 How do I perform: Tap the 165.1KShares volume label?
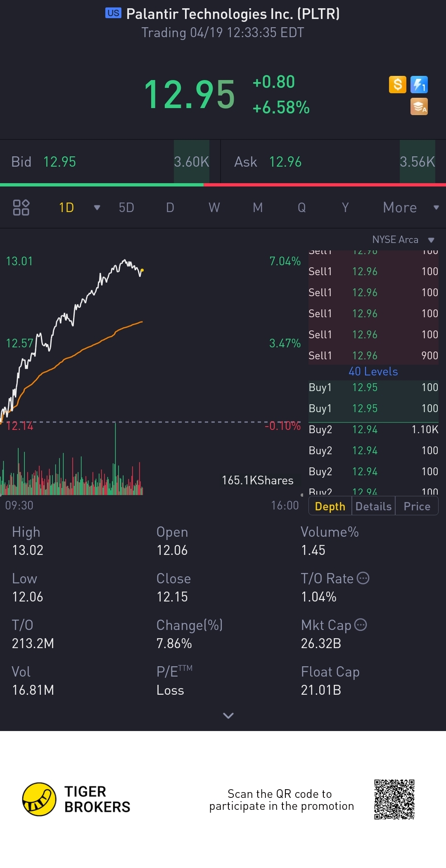tap(257, 480)
